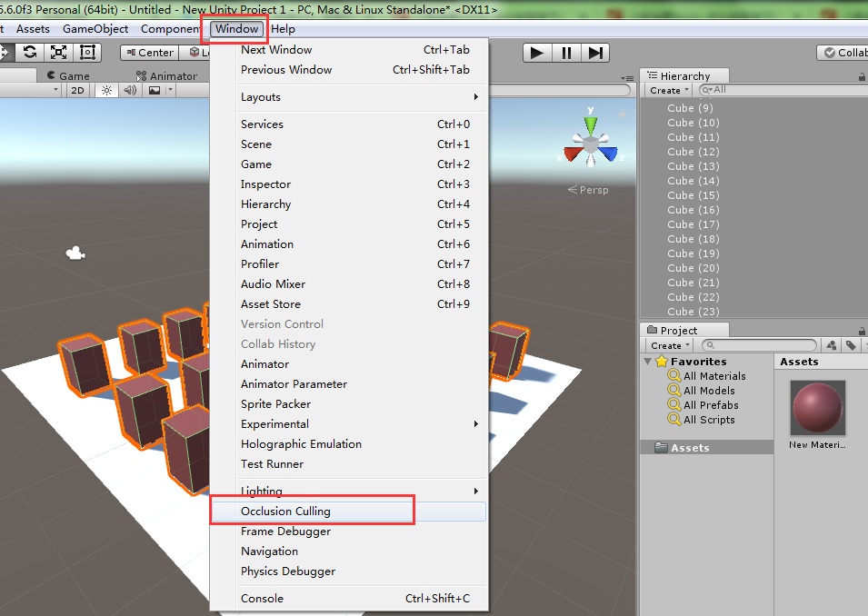The height and width of the screenshot is (616, 868).
Task: Select the camera gizmo in scene
Action: [x=75, y=253]
